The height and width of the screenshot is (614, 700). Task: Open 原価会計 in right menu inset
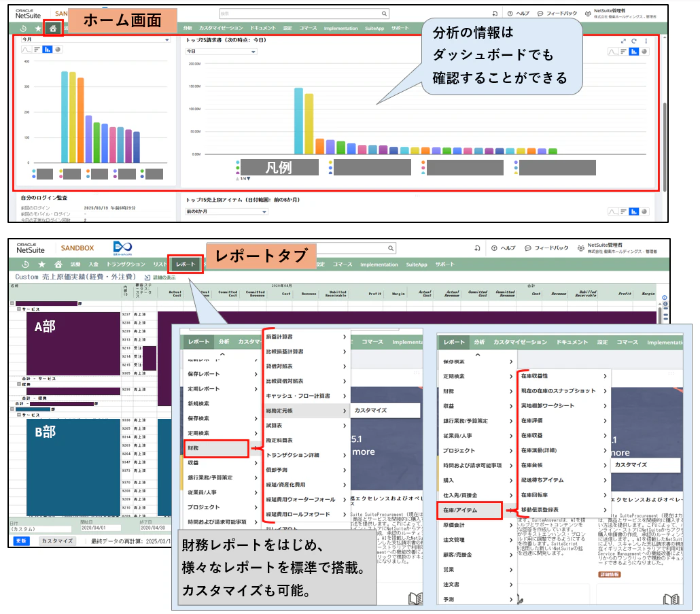(x=476, y=525)
